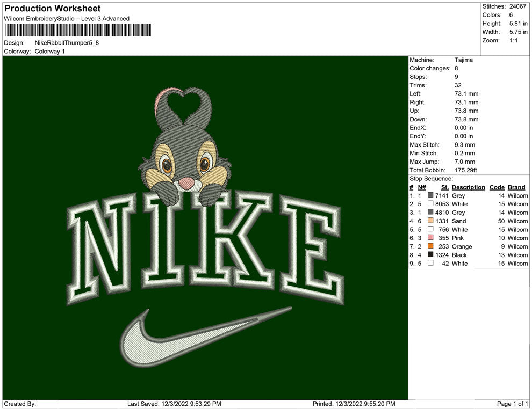
Task: Click the stitch count 8053
Action: click(x=442, y=204)
